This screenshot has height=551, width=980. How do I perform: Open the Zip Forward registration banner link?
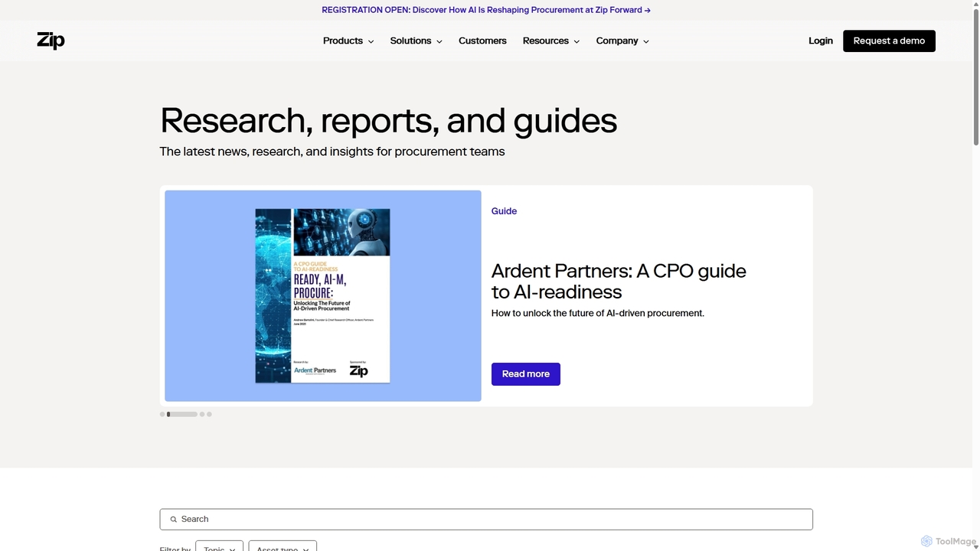pos(486,10)
